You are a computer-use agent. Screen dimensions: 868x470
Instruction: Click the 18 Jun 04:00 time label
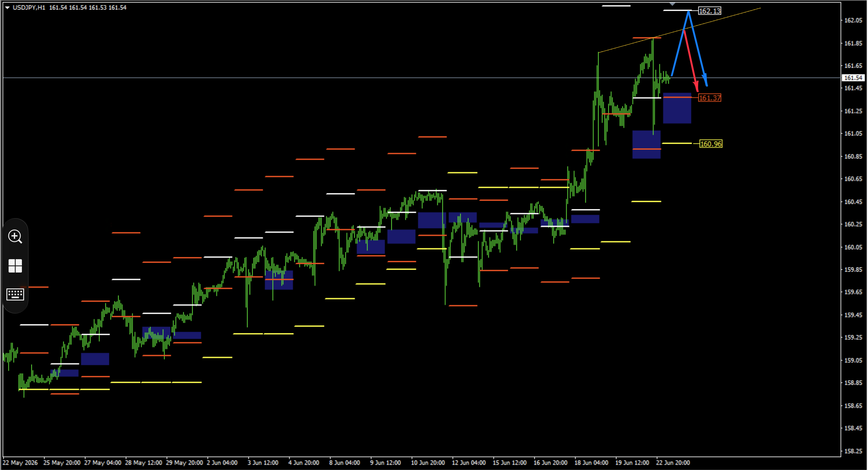tap(591, 463)
